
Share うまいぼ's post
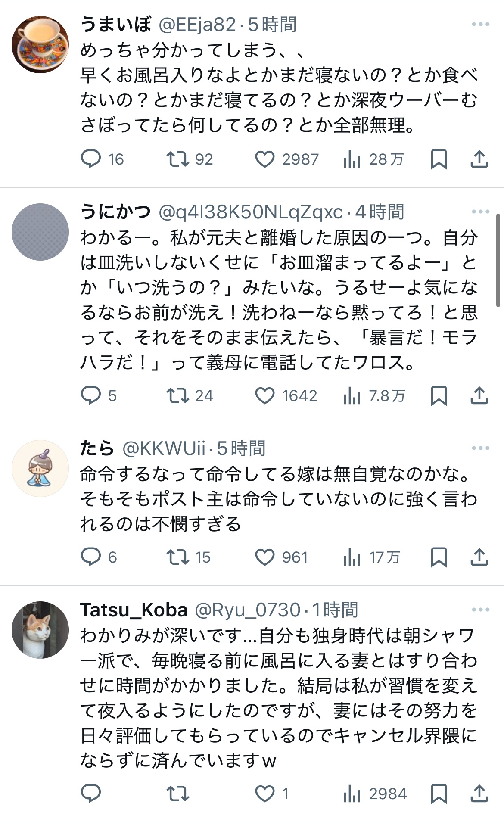coord(479,159)
